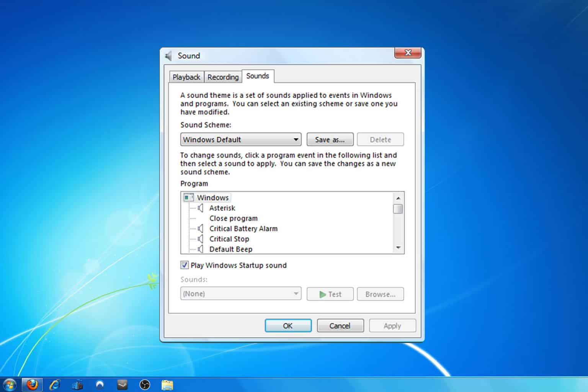Open Internet Explorer from the taskbar

point(55,384)
